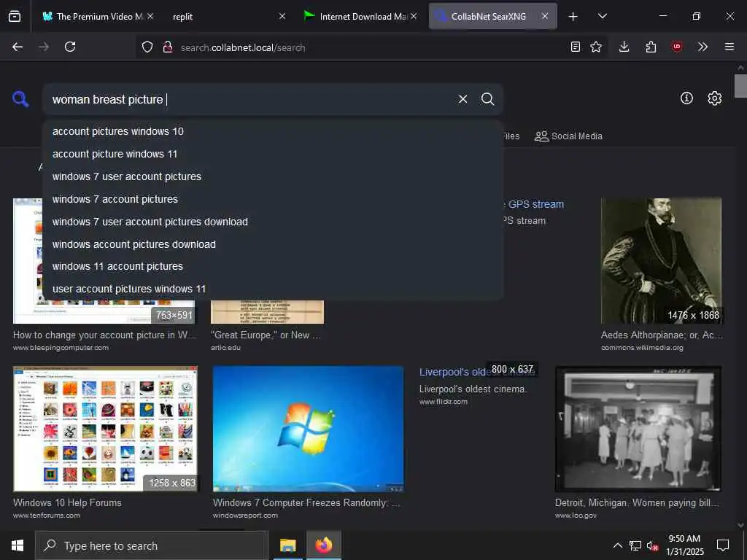The width and height of the screenshot is (747, 560).
Task: Pick windows account pictures download suggestion
Action: [x=273, y=244]
